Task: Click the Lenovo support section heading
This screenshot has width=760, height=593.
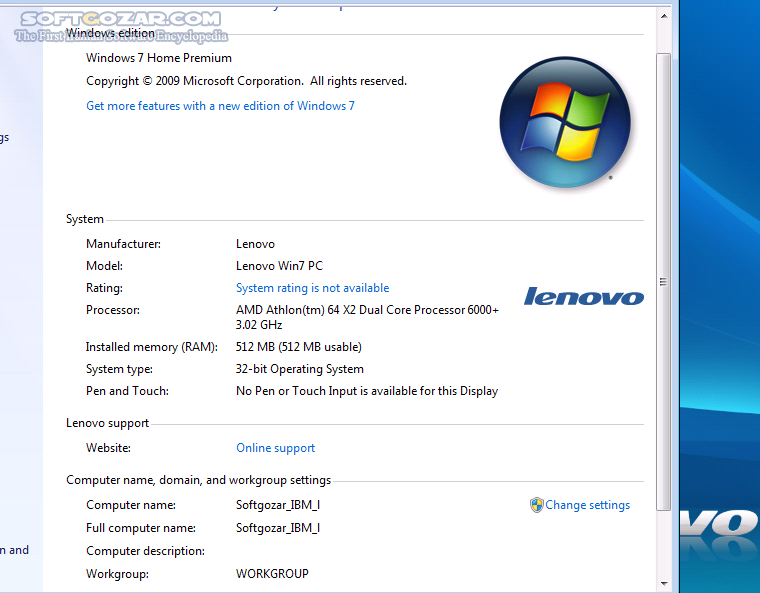Action: [108, 423]
